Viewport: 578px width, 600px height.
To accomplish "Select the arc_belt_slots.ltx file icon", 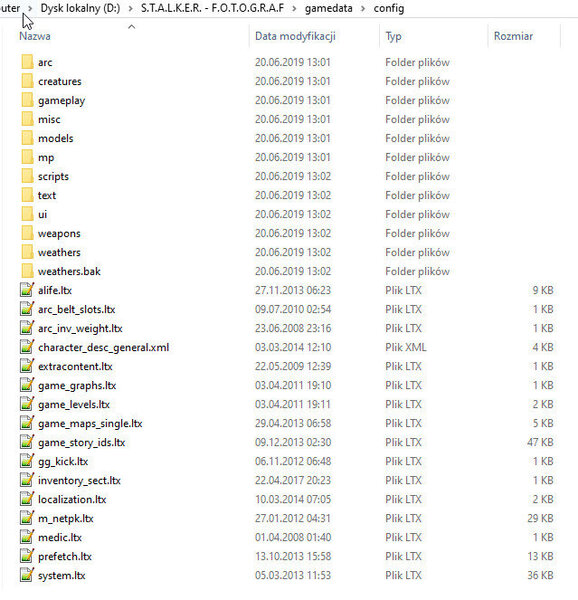I will click(x=27, y=309).
